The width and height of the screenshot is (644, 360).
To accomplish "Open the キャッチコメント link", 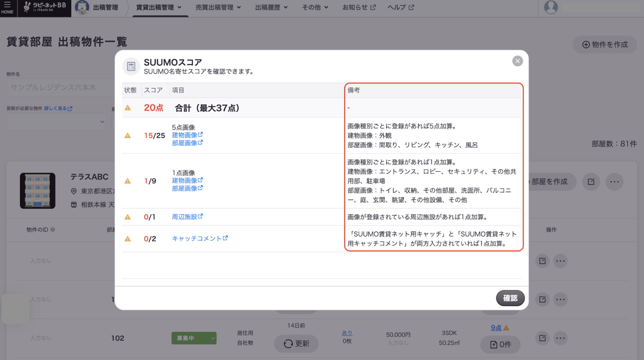I will coord(200,238).
